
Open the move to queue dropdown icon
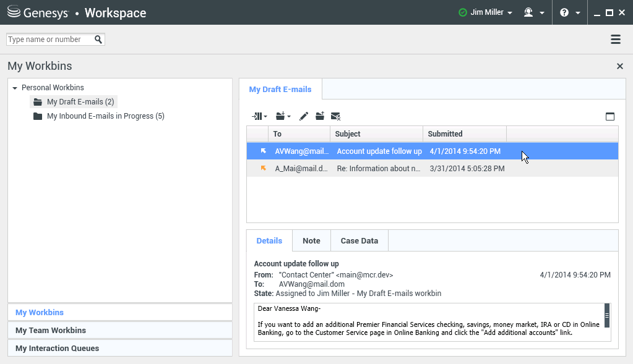[259, 116]
